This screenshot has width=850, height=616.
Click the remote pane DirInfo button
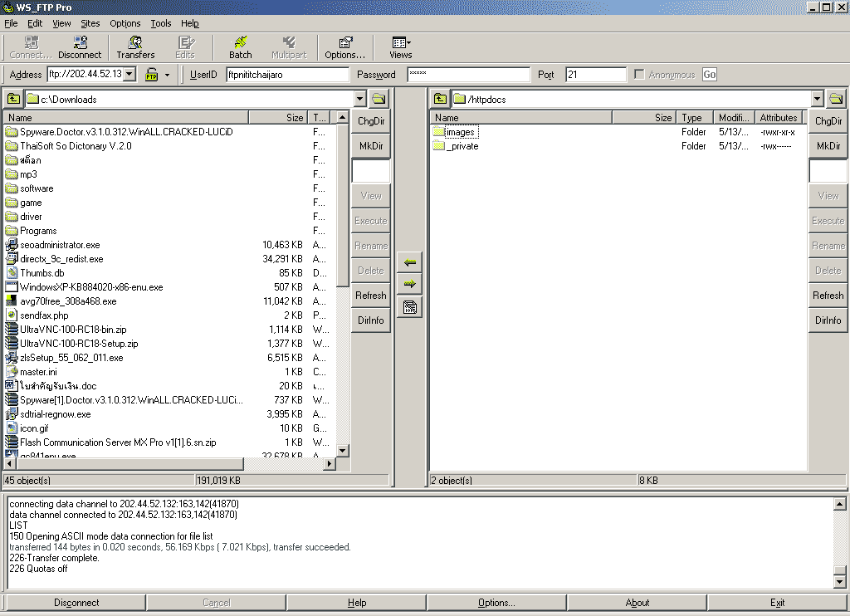point(828,320)
